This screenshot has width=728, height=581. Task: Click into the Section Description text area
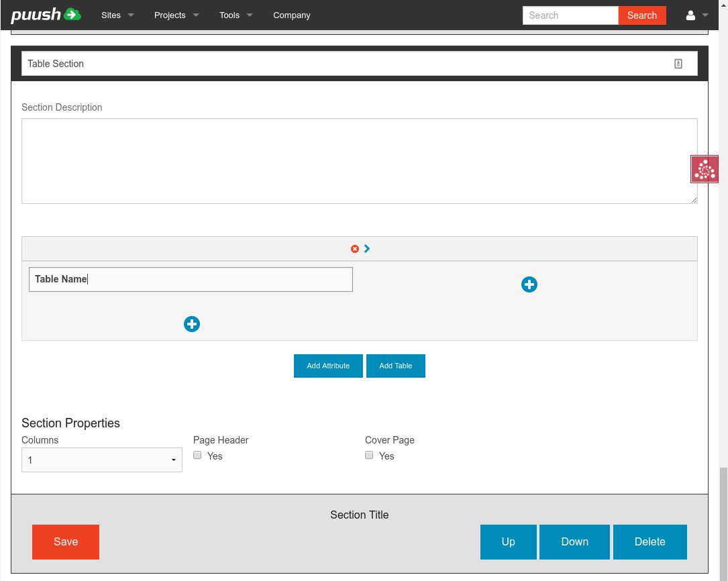pos(359,161)
